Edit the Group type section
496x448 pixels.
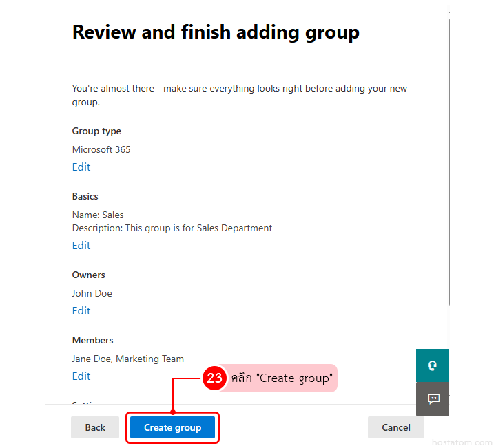81,167
